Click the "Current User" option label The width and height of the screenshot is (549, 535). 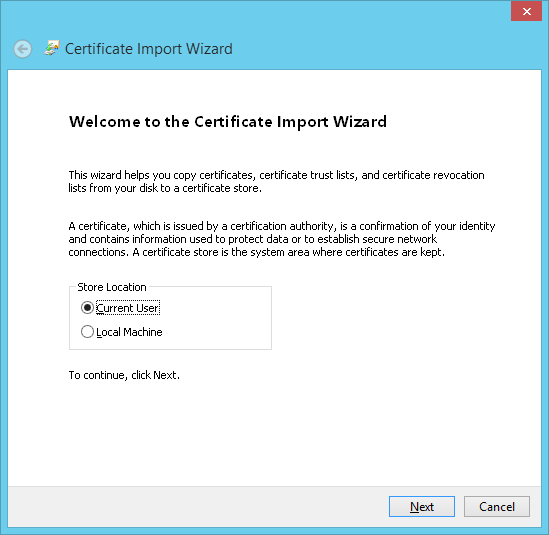tap(128, 308)
